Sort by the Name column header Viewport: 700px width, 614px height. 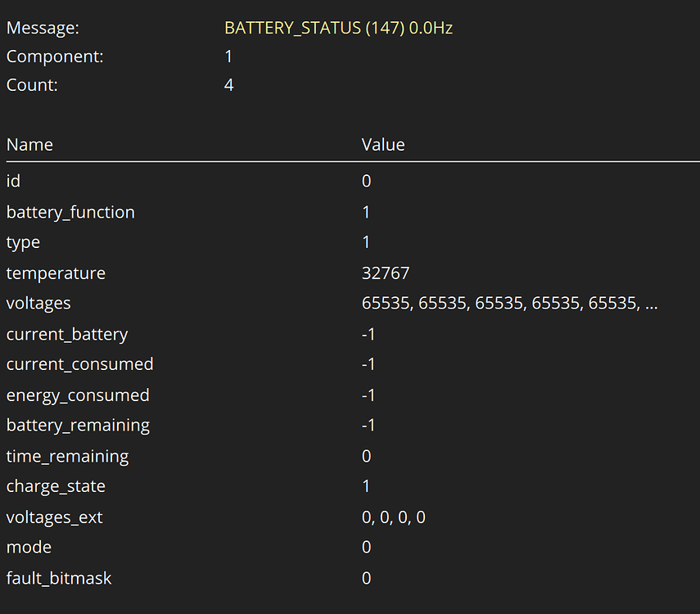(x=29, y=144)
